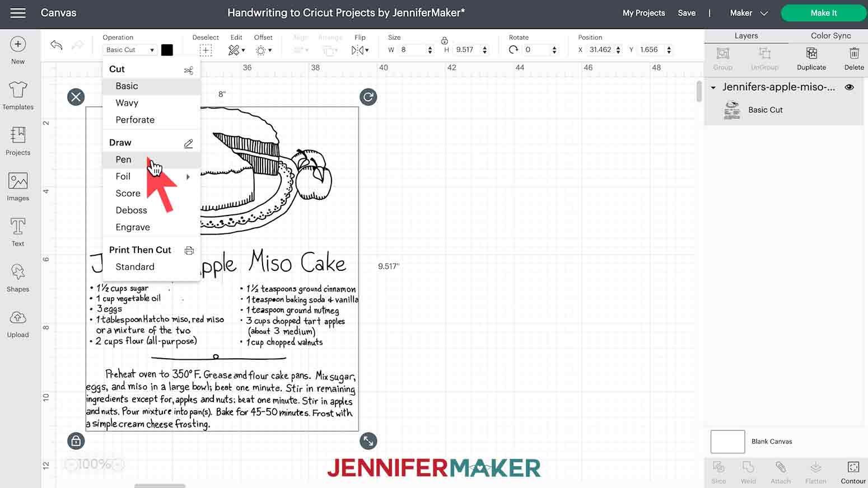This screenshot has width=868, height=488.
Task: Open the Operation Basic Cut dropdown
Action: point(130,50)
